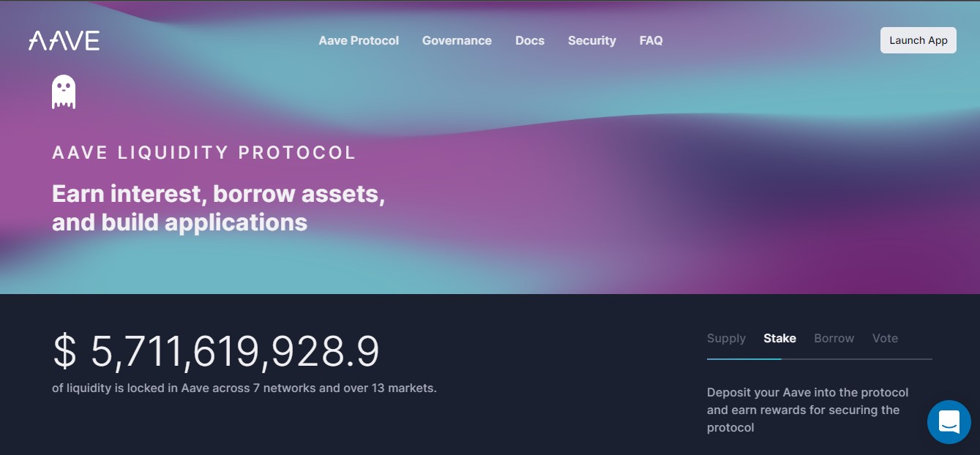The width and height of the screenshot is (980, 455).
Task: Open the Aave Protocol menu item
Action: point(358,40)
